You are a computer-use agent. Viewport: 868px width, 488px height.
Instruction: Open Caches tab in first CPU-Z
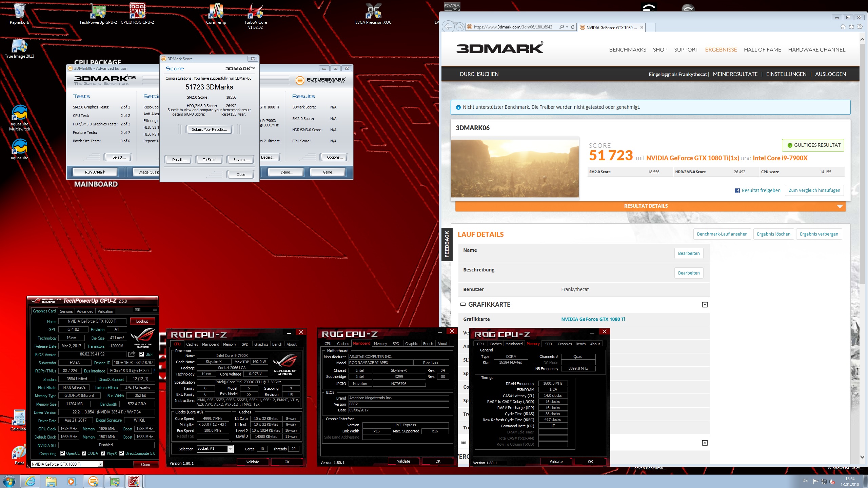(x=192, y=344)
